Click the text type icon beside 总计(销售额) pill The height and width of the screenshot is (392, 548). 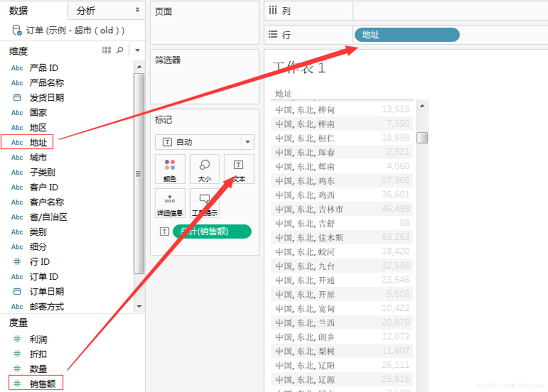tap(164, 231)
